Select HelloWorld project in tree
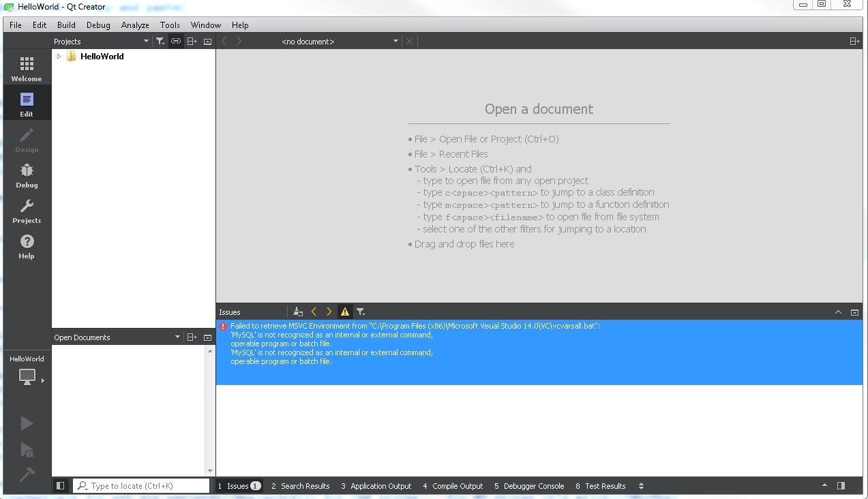Image resolution: width=868 pixels, height=499 pixels. pos(102,57)
